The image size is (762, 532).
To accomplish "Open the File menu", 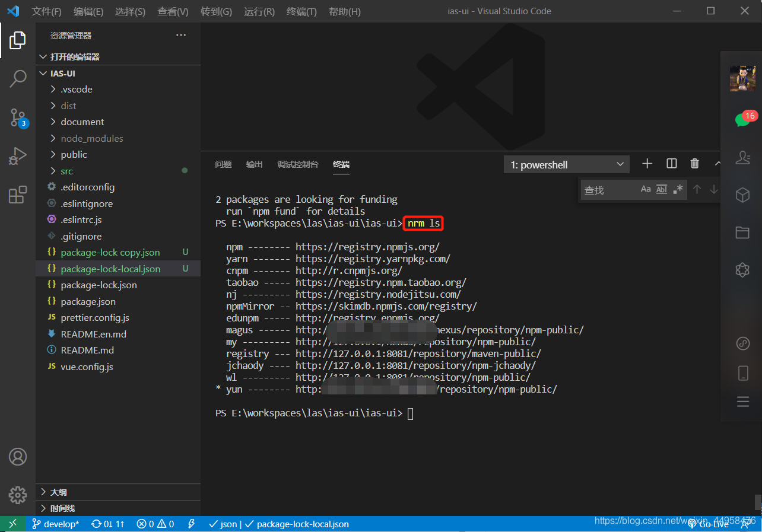I will click(47, 11).
